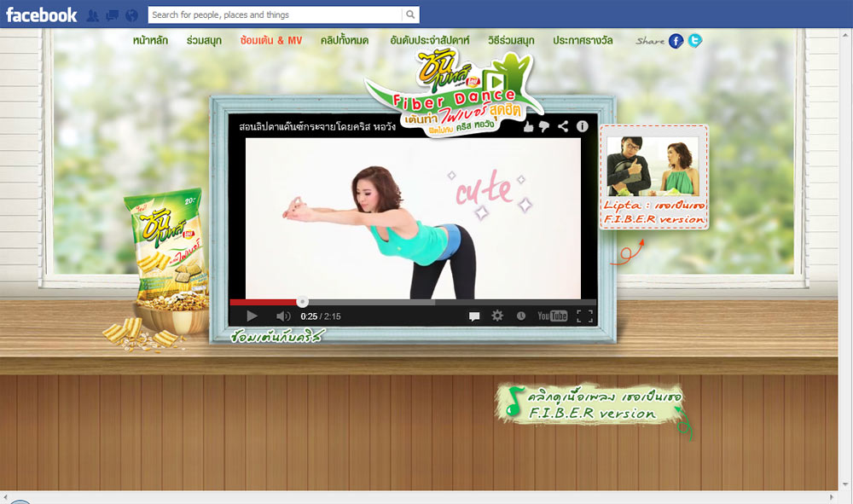853x504 pixels.
Task: Click the video title สอนลิปตาแด้นซ์กระจาย
Action: pyautogui.click(x=317, y=127)
